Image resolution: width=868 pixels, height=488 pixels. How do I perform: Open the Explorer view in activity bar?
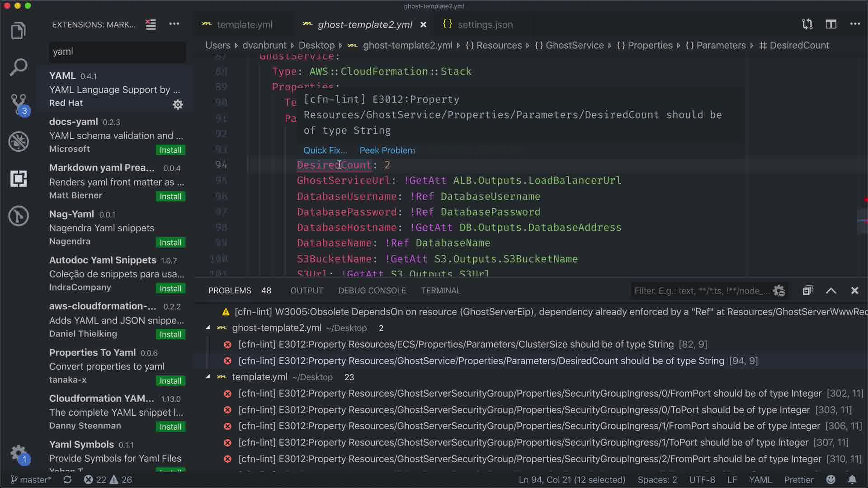(18, 31)
